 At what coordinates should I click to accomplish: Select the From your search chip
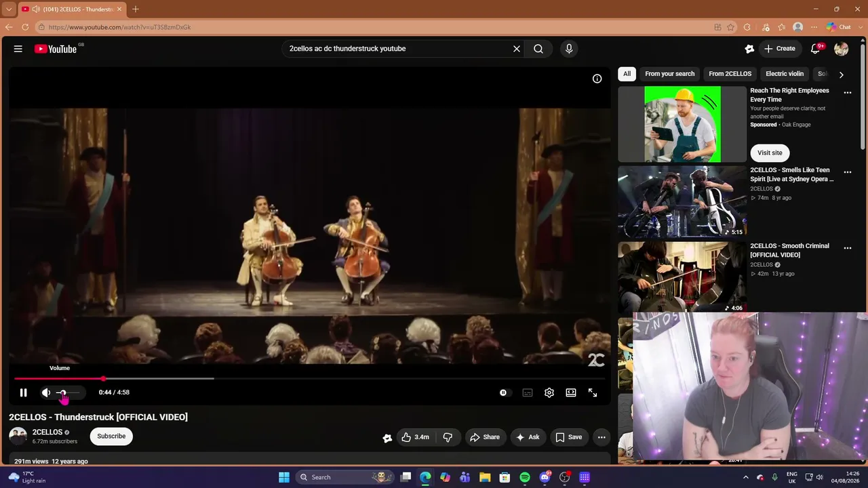(670, 74)
